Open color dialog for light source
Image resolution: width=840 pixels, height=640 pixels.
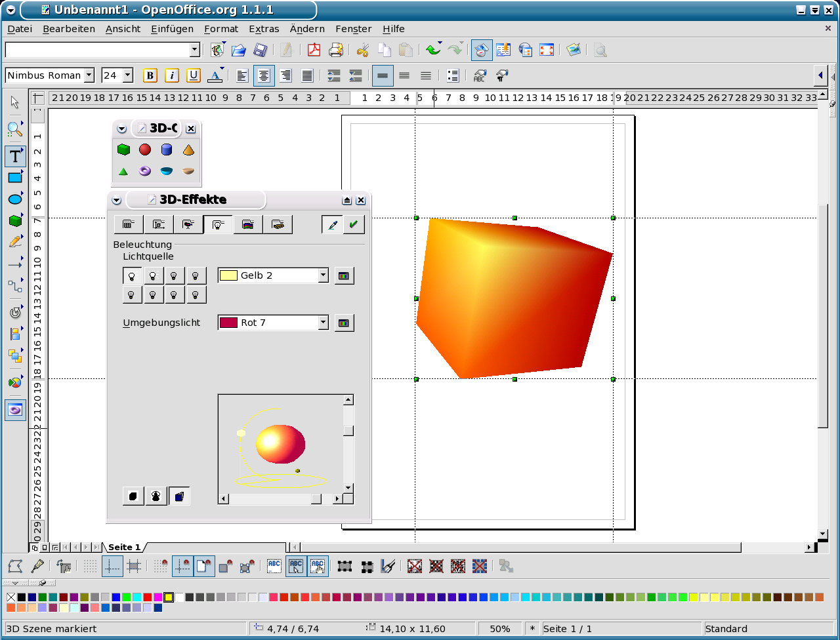[x=344, y=276]
